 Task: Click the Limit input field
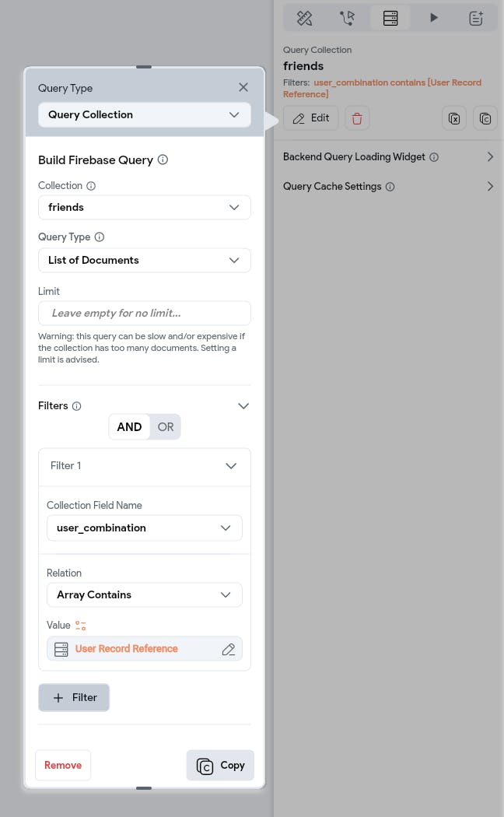[145, 313]
